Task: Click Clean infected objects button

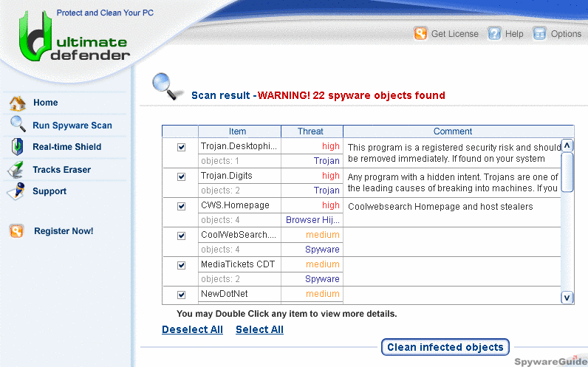Action: [445, 347]
